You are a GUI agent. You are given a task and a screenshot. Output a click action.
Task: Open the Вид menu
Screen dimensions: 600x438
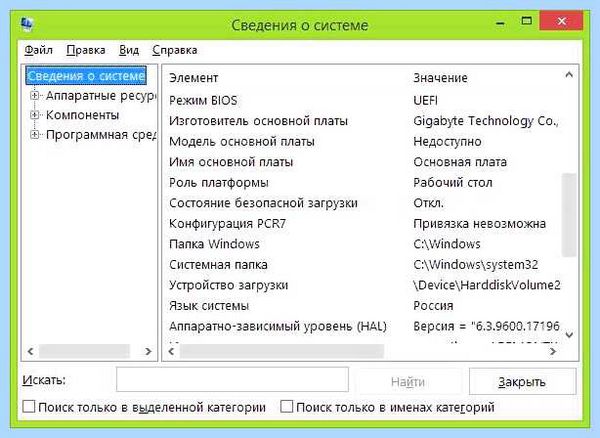tap(129, 50)
